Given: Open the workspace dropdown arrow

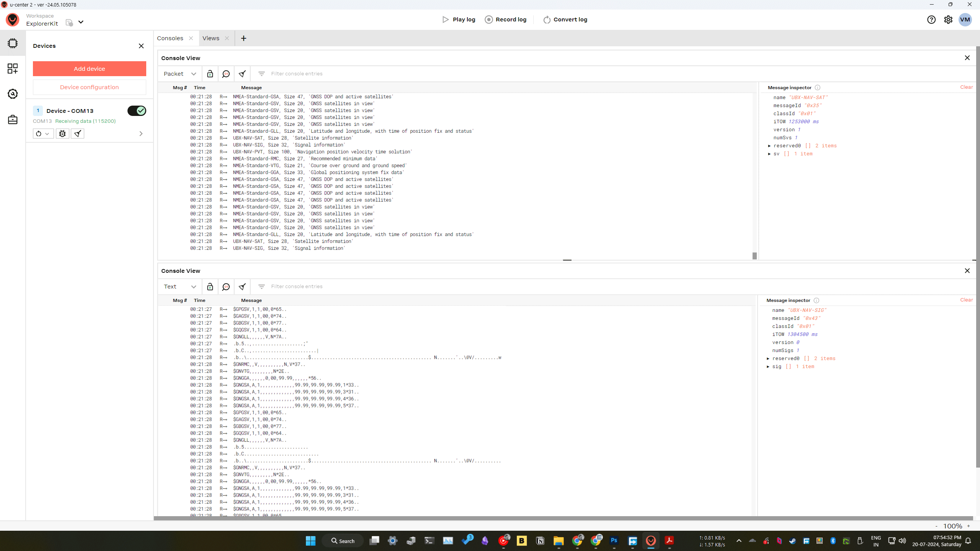Looking at the screenshot, I should (x=81, y=22).
